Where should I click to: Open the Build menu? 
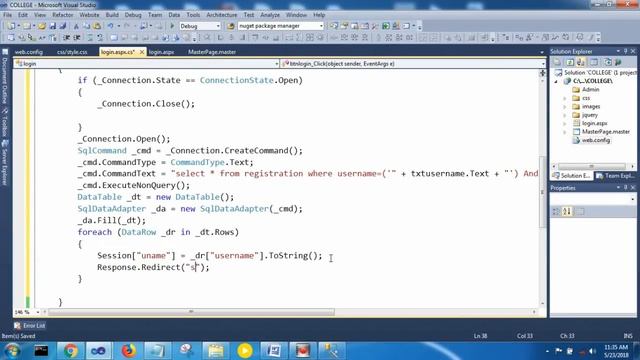pos(112,15)
